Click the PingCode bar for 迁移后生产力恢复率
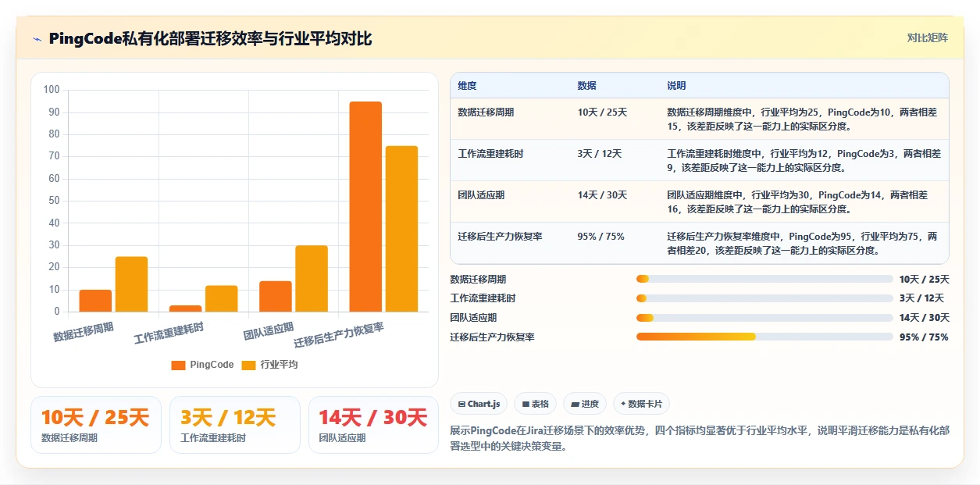The height and width of the screenshot is (485, 980). [365, 206]
